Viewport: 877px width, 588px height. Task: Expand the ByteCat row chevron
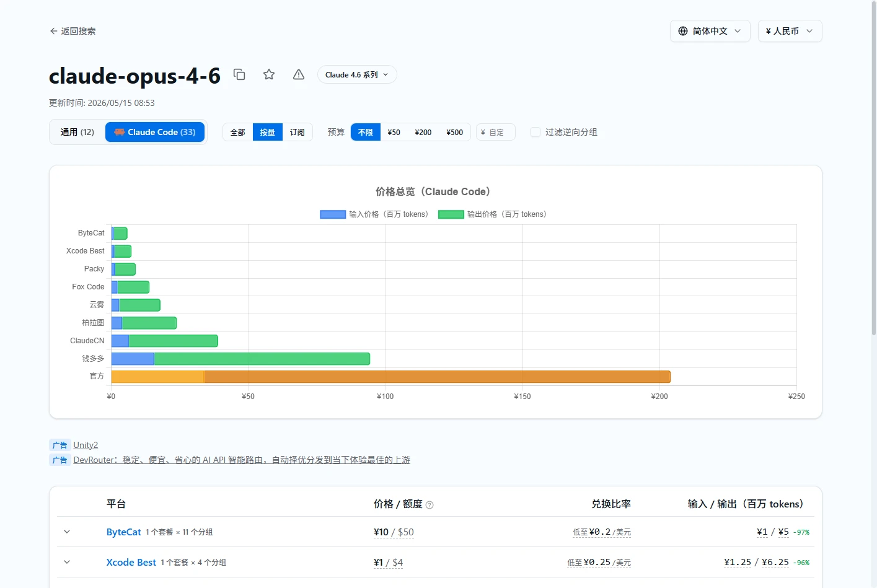point(67,532)
